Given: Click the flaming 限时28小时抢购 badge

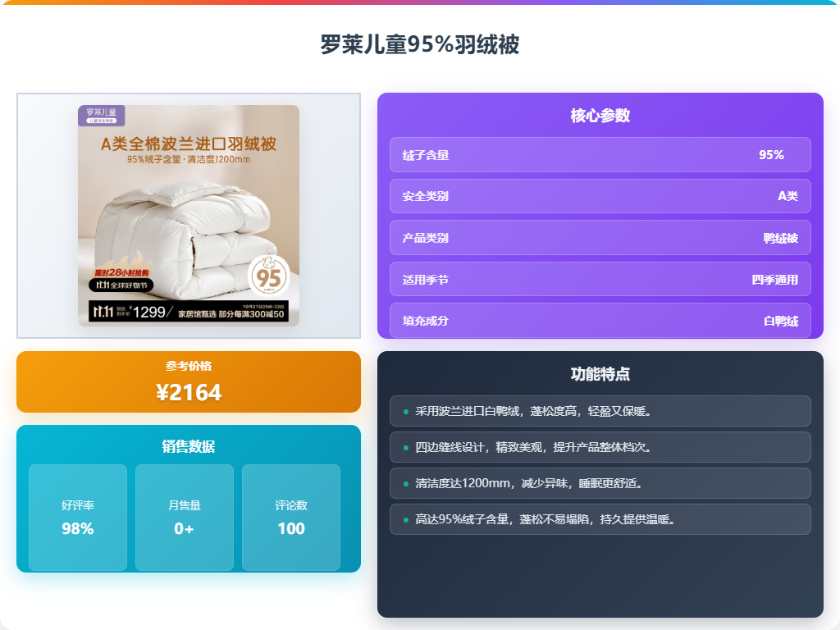Looking at the screenshot, I should [x=121, y=272].
